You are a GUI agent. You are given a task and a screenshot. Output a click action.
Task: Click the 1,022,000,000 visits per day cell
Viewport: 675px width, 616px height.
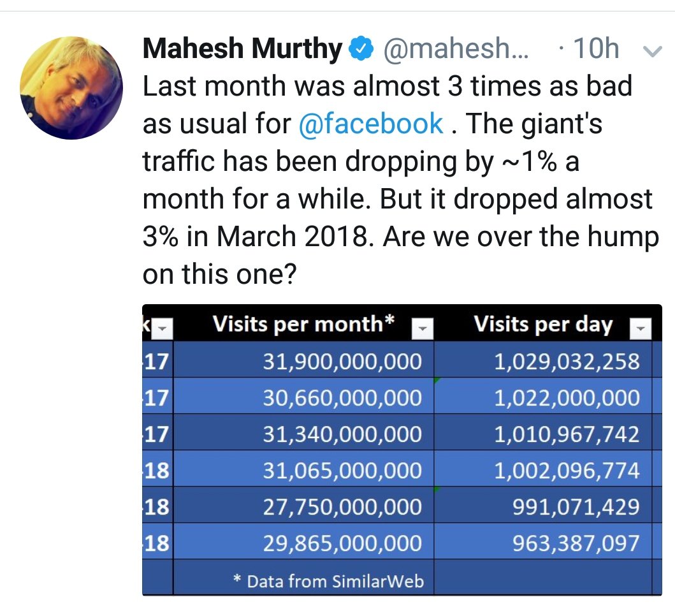(566, 398)
